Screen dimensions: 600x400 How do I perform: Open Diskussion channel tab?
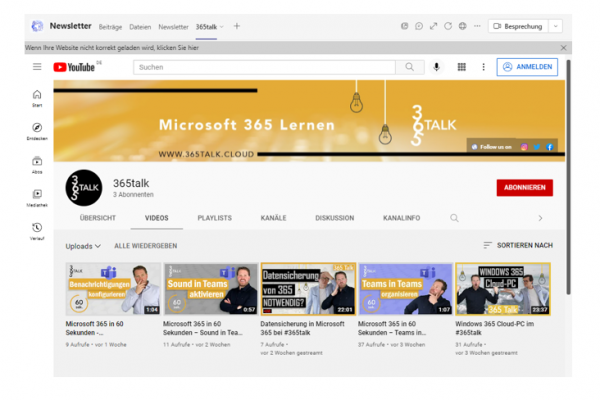(x=334, y=218)
